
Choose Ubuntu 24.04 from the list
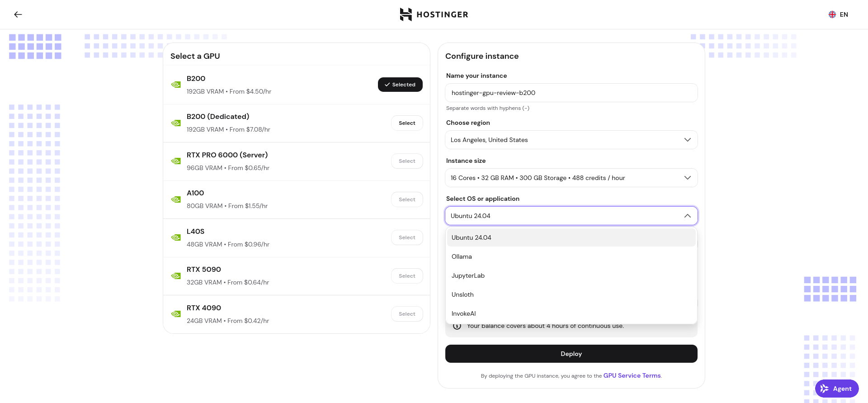tap(571, 237)
